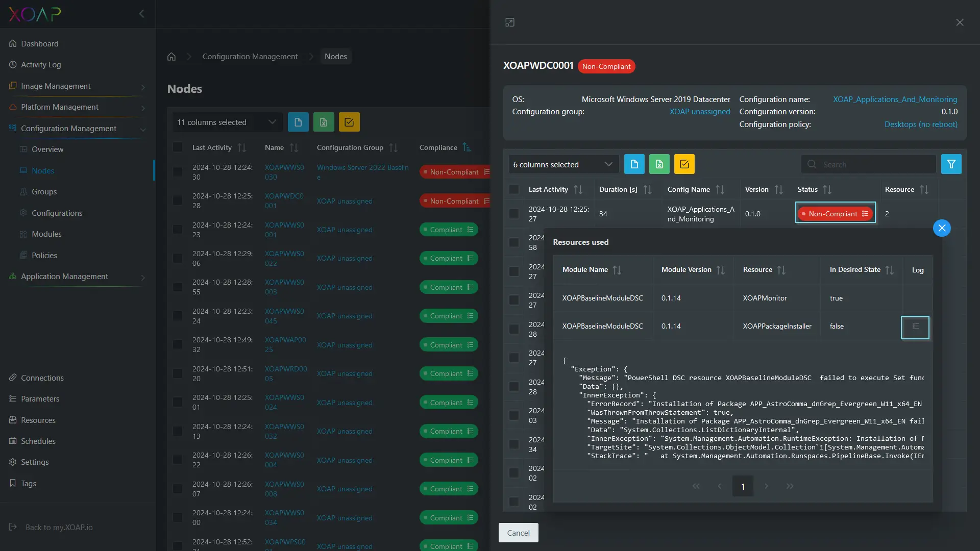Open log for XOAPPackageInstaller resource
The width and height of the screenshot is (980, 551).
point(915,327)
